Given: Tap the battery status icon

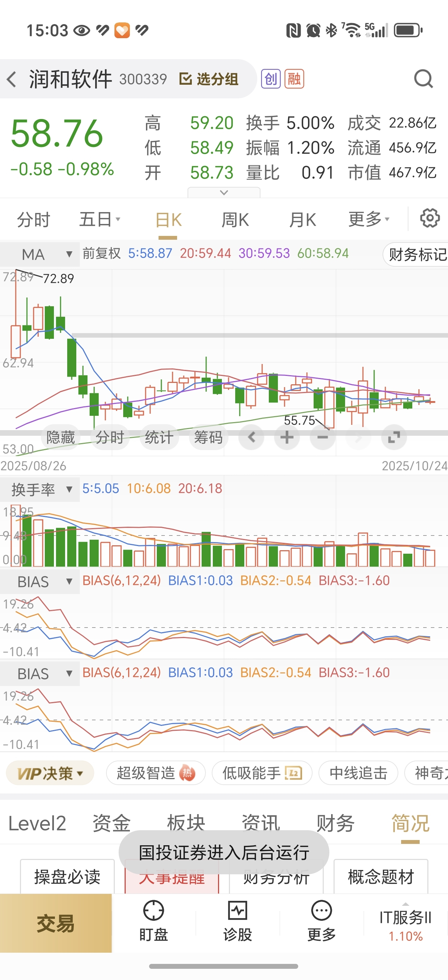Looking at the screenshot, I should click(x=408, y=30).
